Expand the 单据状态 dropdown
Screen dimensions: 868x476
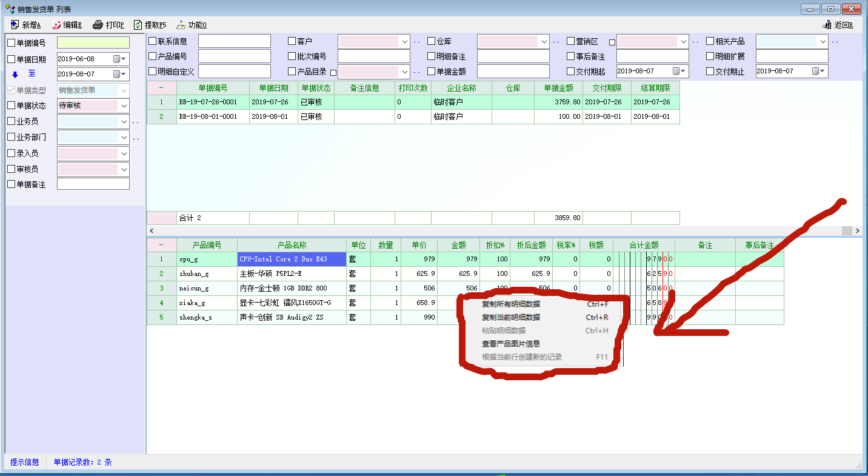124,106
